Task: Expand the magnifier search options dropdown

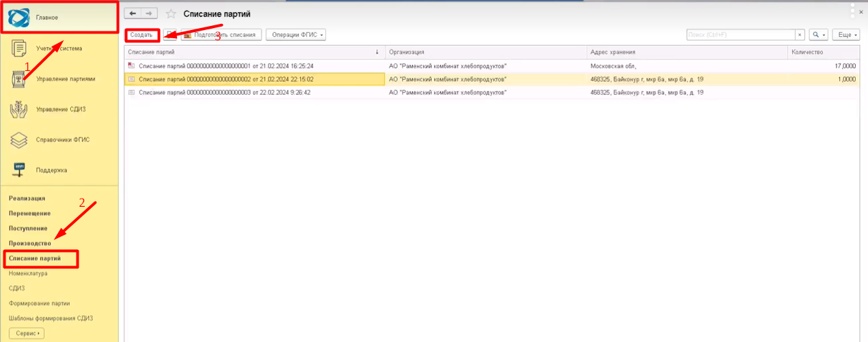Action: tap(818, 35)
